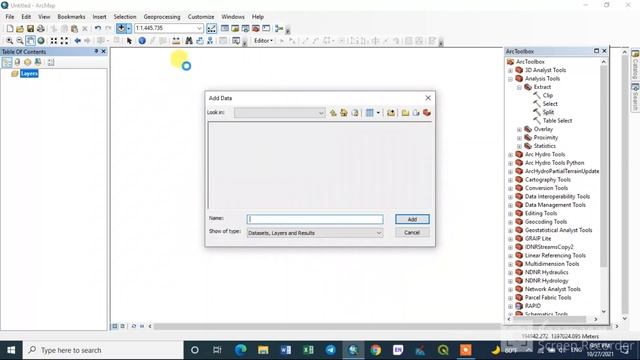640x360 pixels.
Task: Click the New Map File icon
Action: [x=9, y=29]
